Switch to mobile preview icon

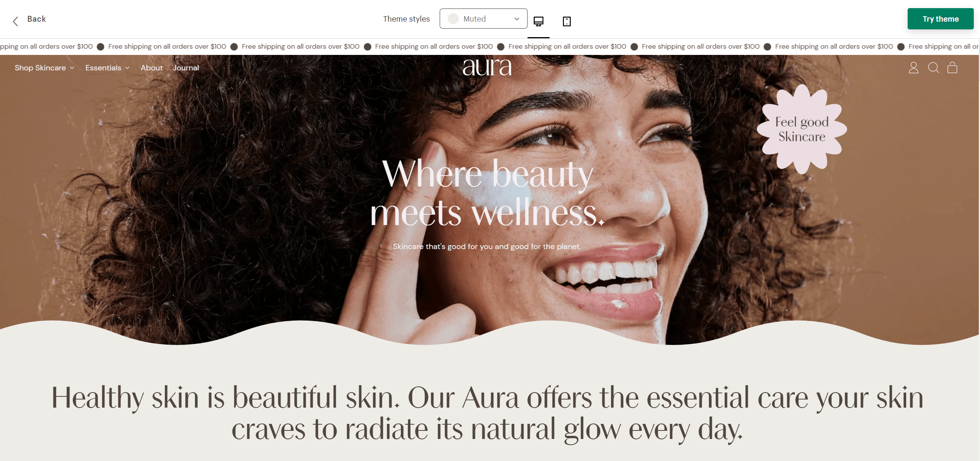pyautogui.click(x=567, y=21)
